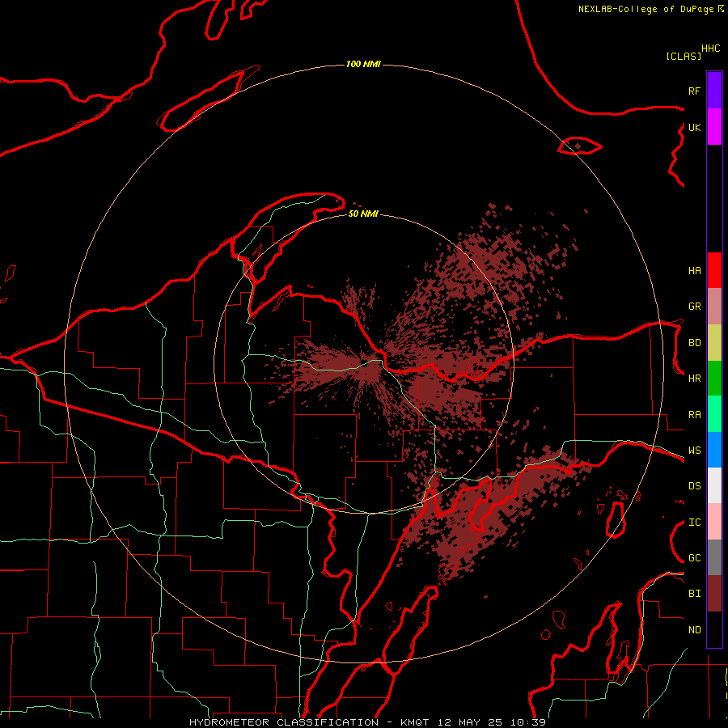Click the KMQT station identifier
This screenshot has width=728, height=728.
pyautogui.click(x=415, y=722)
